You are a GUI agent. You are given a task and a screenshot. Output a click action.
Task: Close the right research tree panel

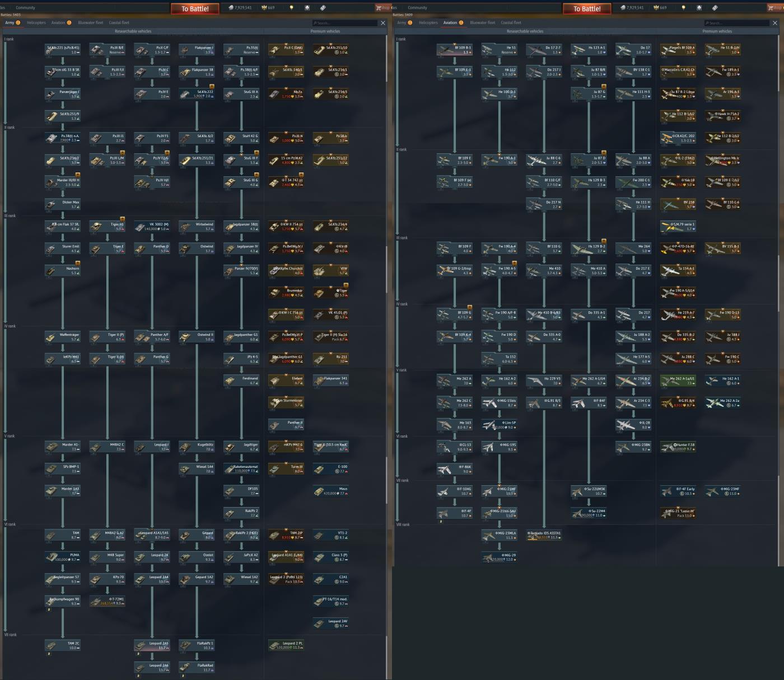click(775, 23)
